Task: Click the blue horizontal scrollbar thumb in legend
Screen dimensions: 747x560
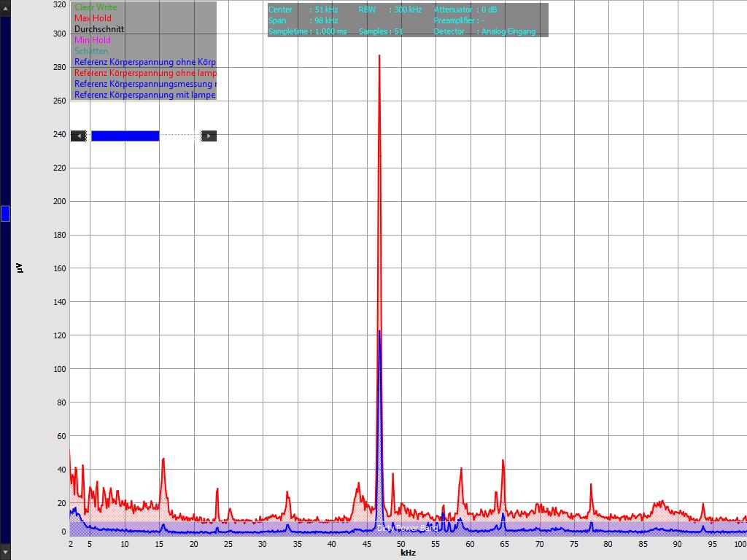Action: click(125, 136)
